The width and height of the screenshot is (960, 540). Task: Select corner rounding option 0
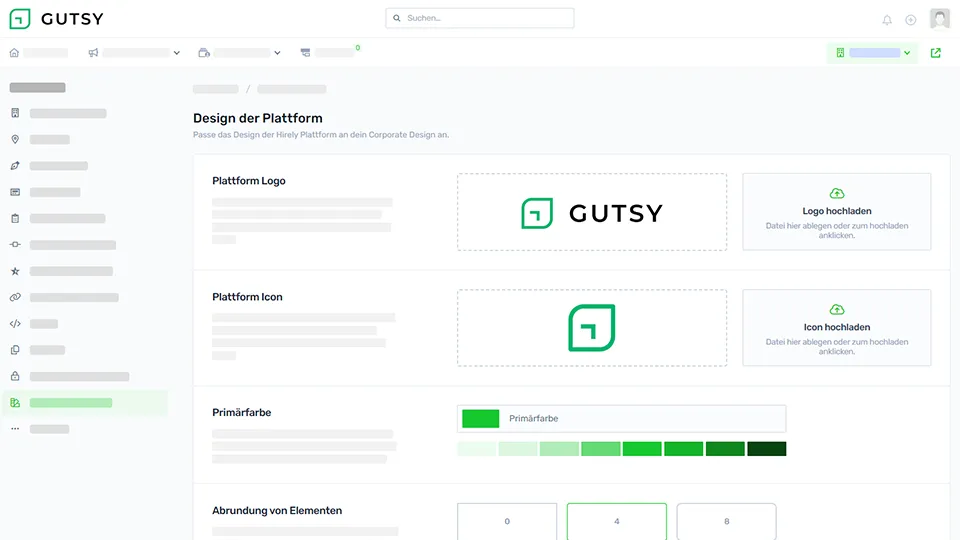pyautogui.click(x=507, y=522)
